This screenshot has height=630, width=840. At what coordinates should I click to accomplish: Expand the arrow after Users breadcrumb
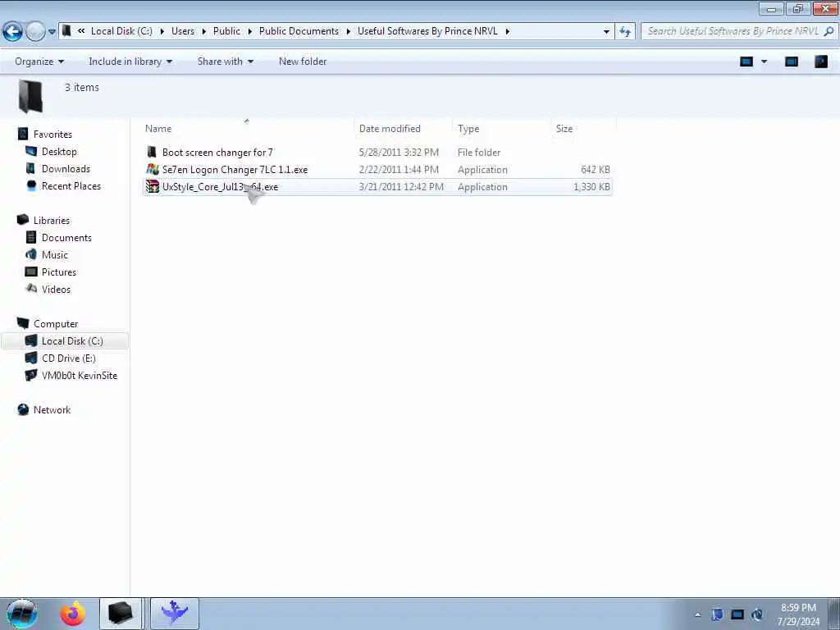[x=203, y=31]
